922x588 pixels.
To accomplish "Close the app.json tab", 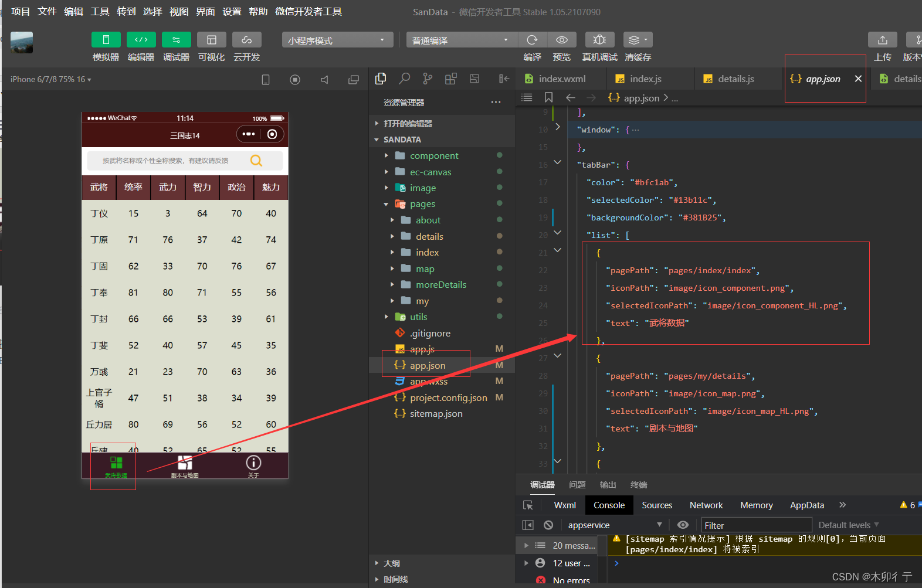I will [x=858, y=79].
